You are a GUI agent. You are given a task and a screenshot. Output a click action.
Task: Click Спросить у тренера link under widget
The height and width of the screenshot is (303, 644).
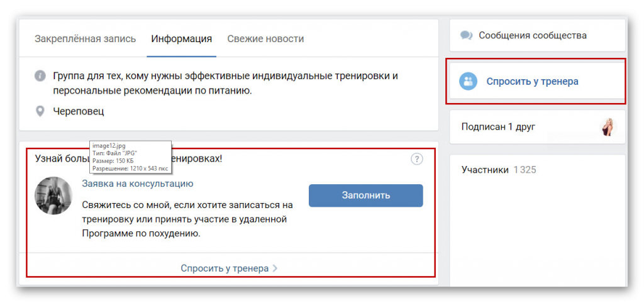pyautogui.click(x=225, y=268)
